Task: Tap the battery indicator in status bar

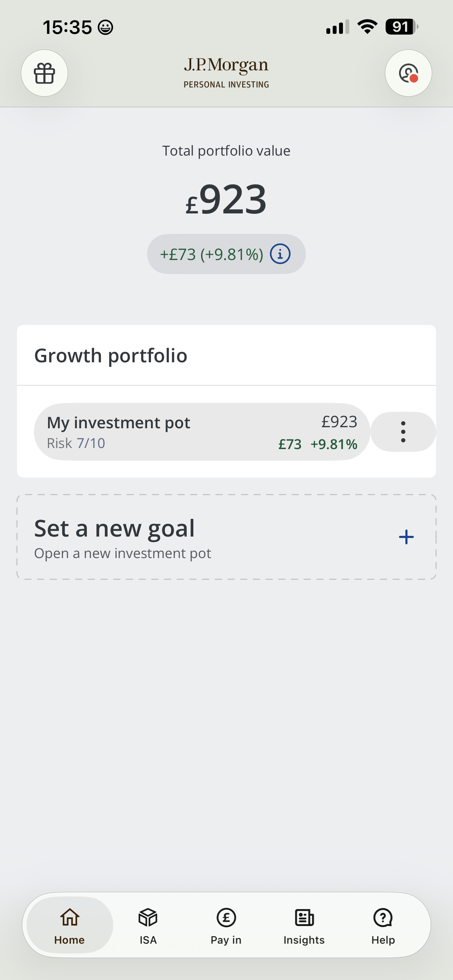Action: 401,26
